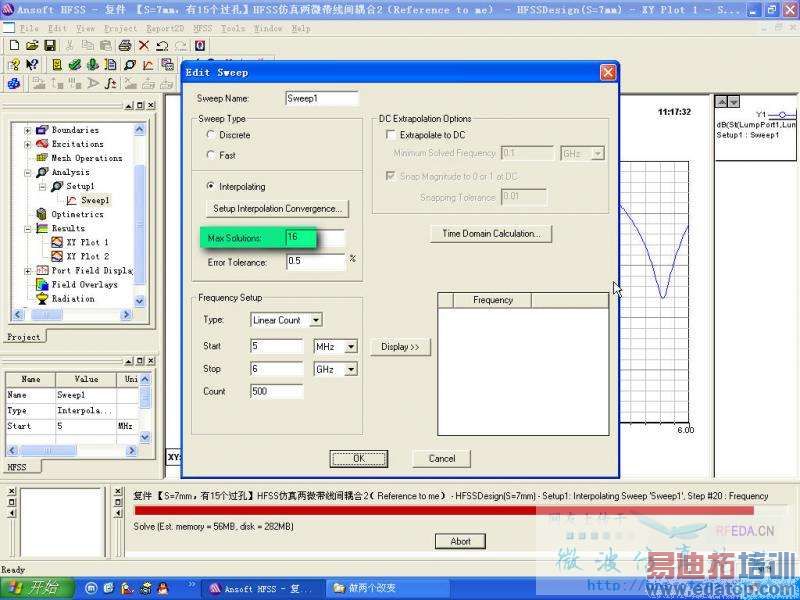Enable Extrapolate to DC checkbox

coord(391,135)
